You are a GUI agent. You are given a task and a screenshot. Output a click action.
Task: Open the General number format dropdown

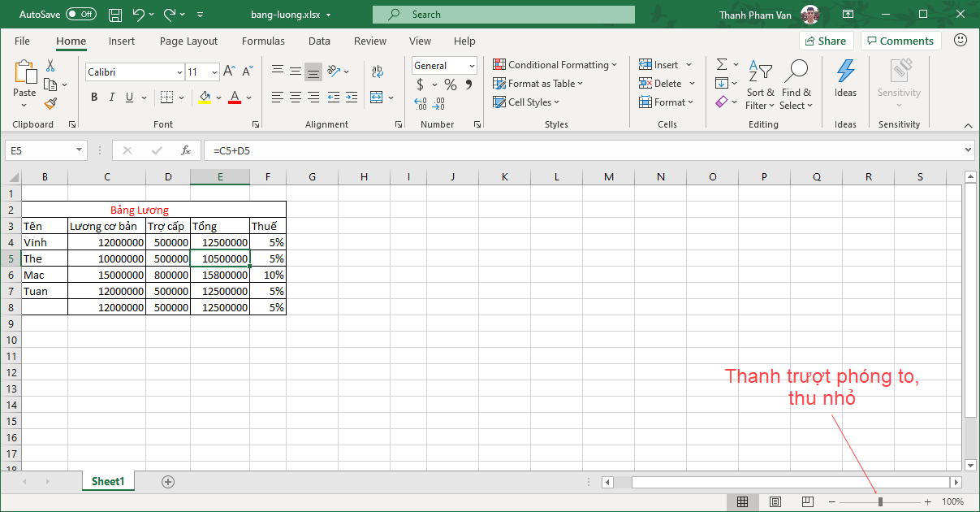click(x=471, y=66)
